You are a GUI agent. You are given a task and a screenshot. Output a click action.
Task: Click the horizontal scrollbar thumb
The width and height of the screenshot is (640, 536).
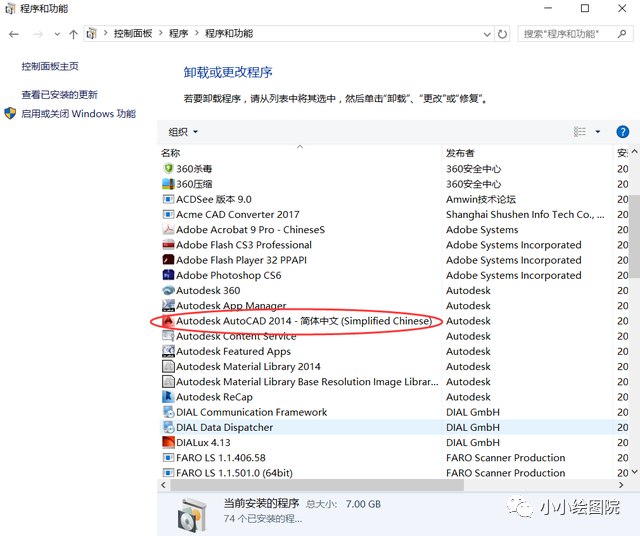click(317, 485)
